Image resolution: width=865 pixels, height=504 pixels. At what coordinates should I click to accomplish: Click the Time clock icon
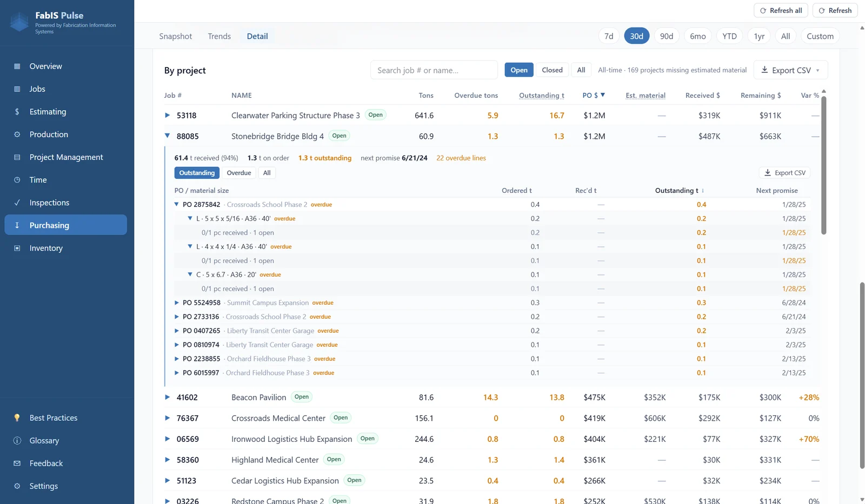(x=17, y=180)
